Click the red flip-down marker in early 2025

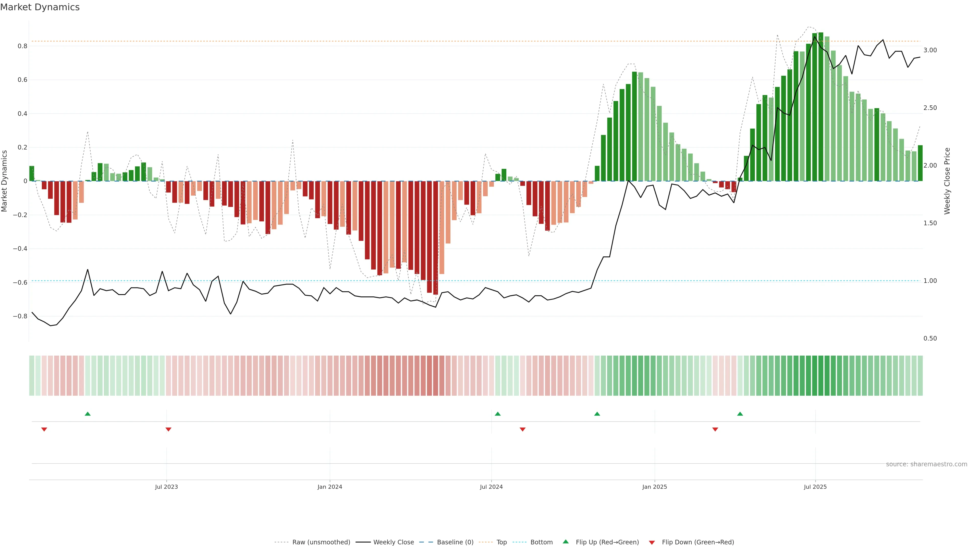(x=715, y=429)
